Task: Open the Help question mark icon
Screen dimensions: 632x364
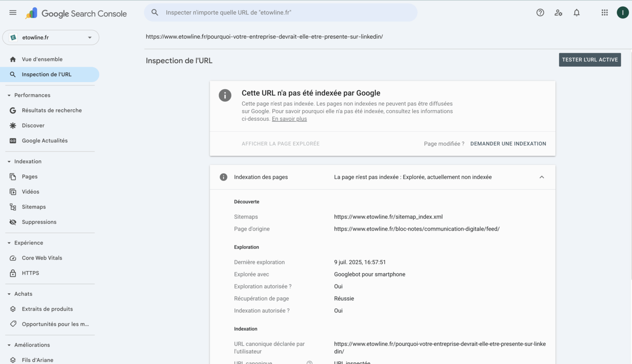Action: click(540, 13)
